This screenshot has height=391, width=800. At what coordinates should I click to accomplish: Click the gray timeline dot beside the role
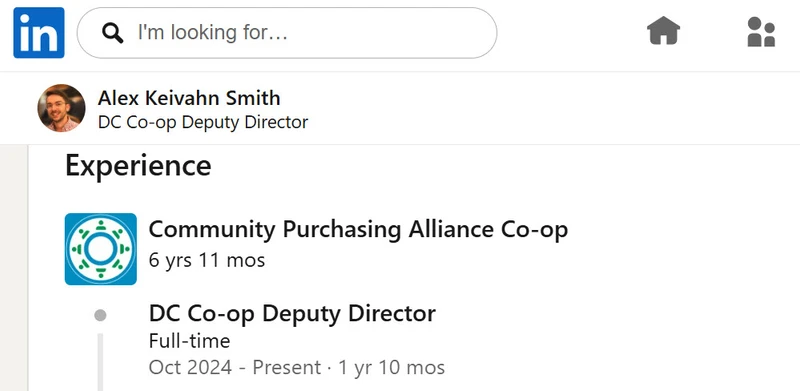pyautogui.click(x=101, y=315)
